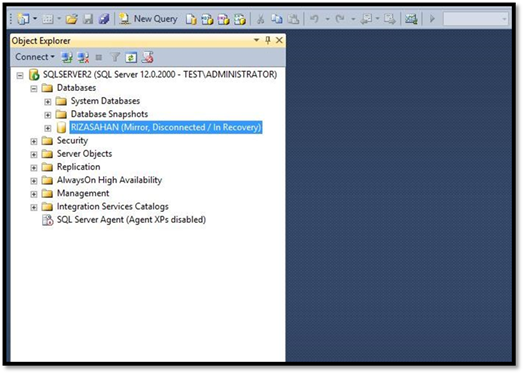
Task: Click the SQL Server Agent icon
Action: click(x=47, y=220)
